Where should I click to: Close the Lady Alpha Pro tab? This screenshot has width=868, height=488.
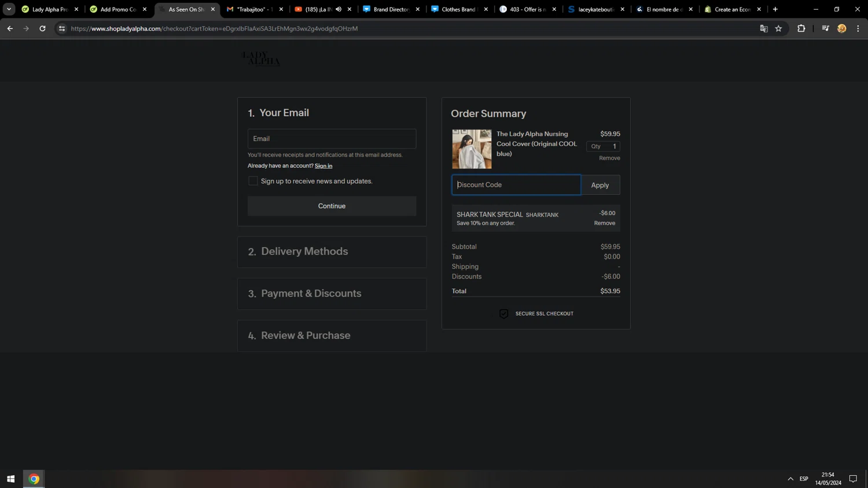tap(76, 9)
